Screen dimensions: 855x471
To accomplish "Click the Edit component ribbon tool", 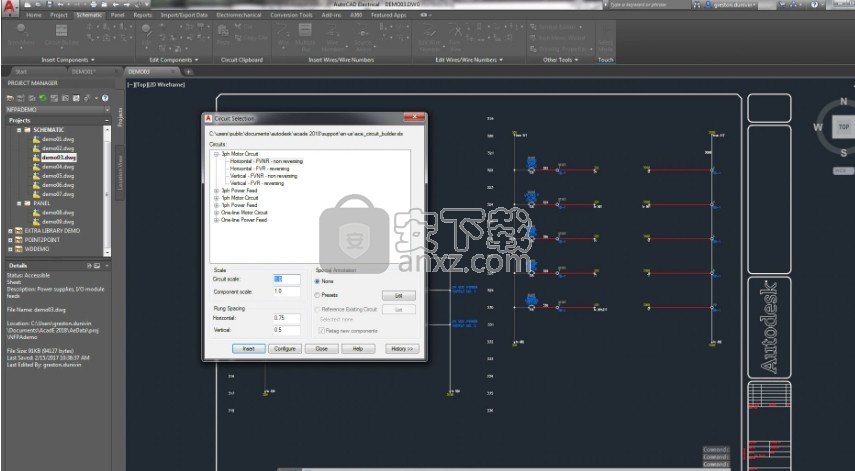I will [146, 34].
